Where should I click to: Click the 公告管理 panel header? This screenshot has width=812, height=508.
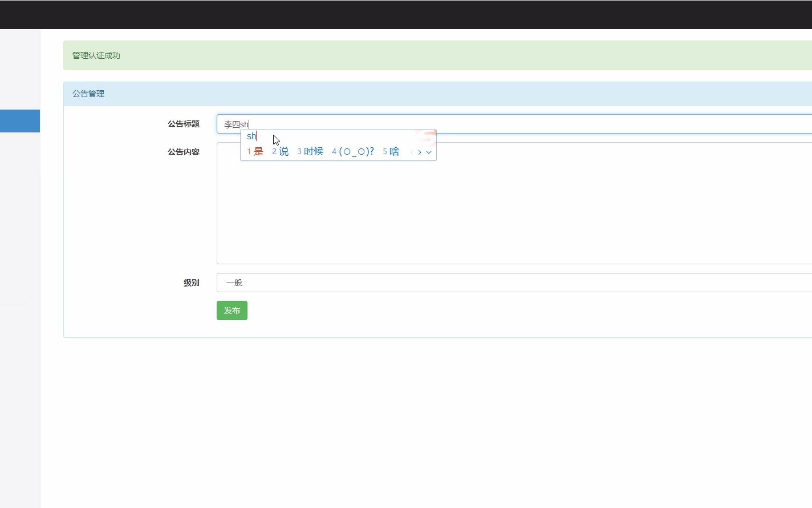(x=88, y=93)
